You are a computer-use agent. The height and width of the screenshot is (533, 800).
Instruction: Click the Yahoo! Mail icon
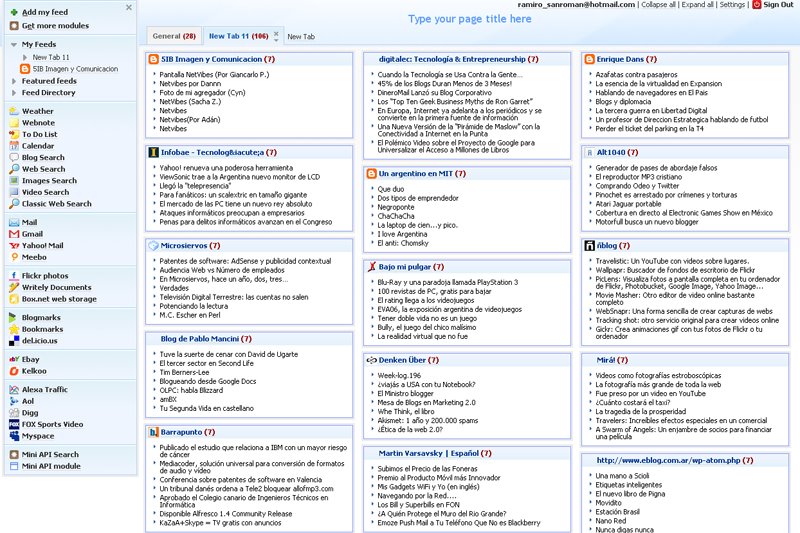point(14,245)
